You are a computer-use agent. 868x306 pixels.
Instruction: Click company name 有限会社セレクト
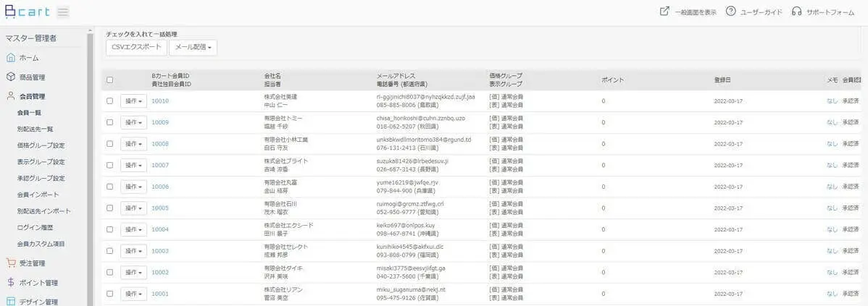click(286, 247)
